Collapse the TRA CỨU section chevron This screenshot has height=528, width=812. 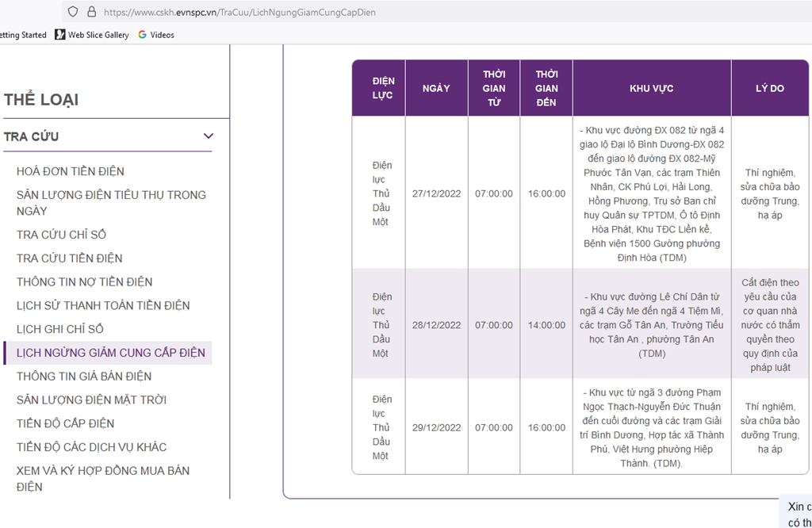(209, 136)
